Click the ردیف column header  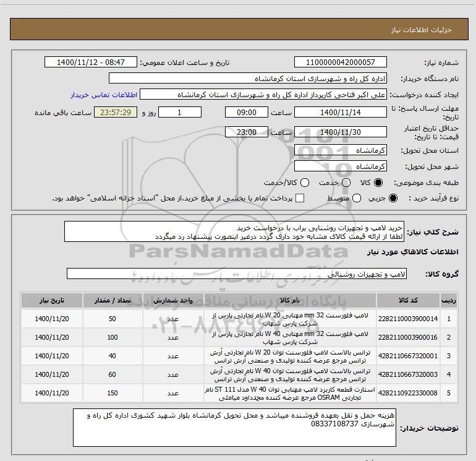[x=449, y=301]
